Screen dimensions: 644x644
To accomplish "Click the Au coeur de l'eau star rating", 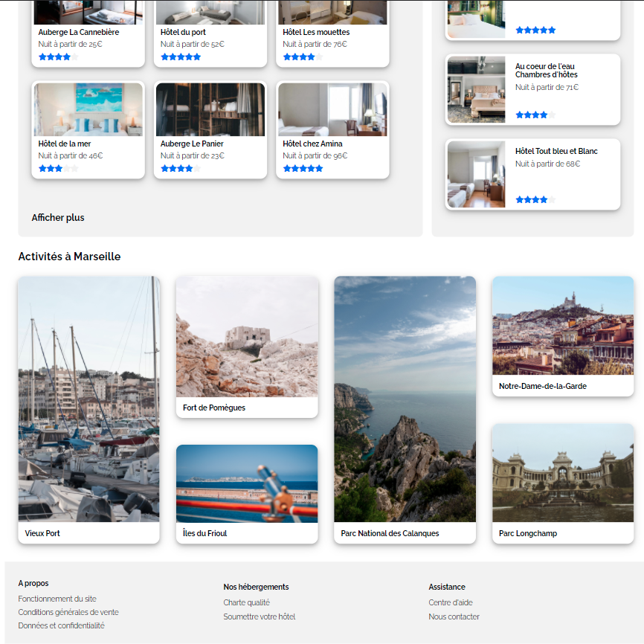I will tap(535, 115).
